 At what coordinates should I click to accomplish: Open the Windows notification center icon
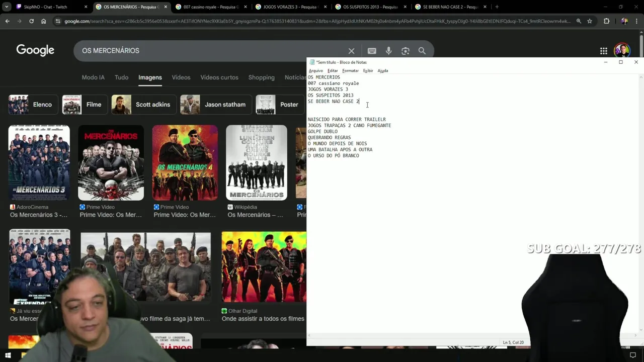tap(632, 355)
